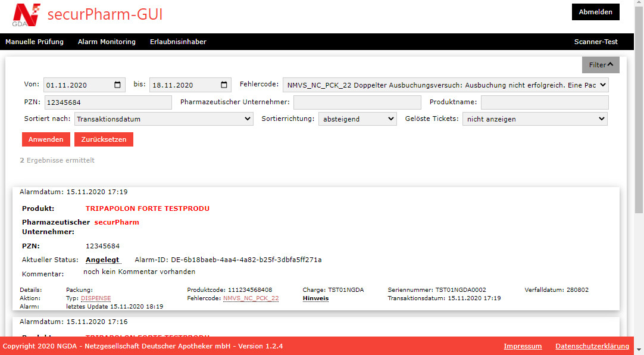Click Verfalldatum 280802
This screenshot has width=644, height=355.
557,290
